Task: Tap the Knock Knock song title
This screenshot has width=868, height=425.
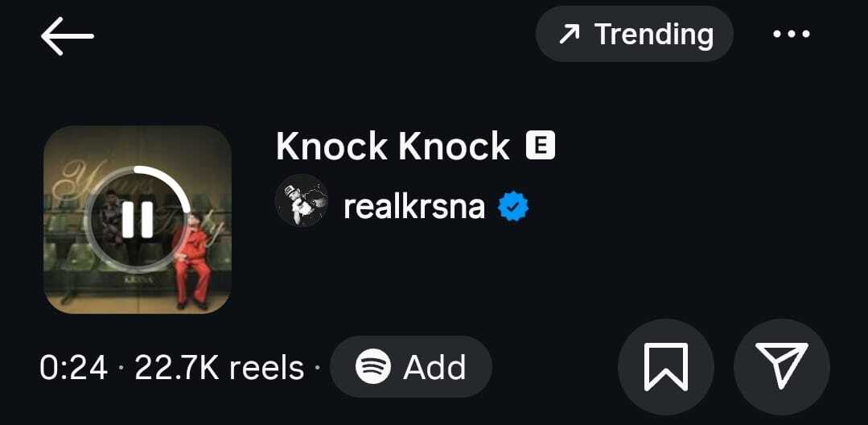Action: click(x=393, y=146)
